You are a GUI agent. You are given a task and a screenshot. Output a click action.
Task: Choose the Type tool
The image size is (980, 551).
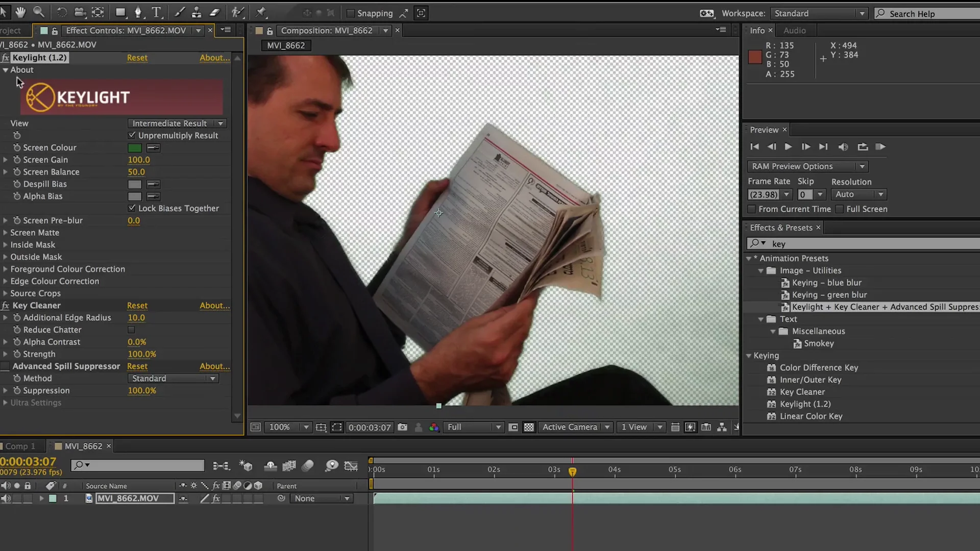coord(157,12)
